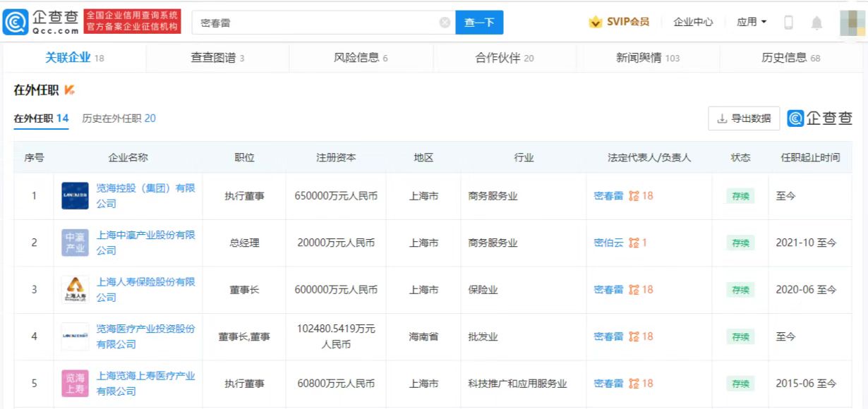
Task: Click the 海南省 region cell
Action: [423, 336]
